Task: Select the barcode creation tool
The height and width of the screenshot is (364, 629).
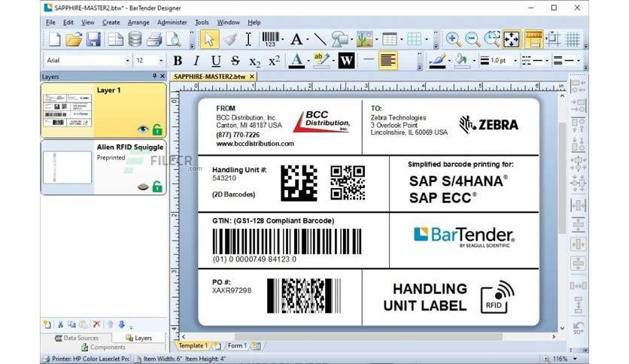Action: (271, 39)
